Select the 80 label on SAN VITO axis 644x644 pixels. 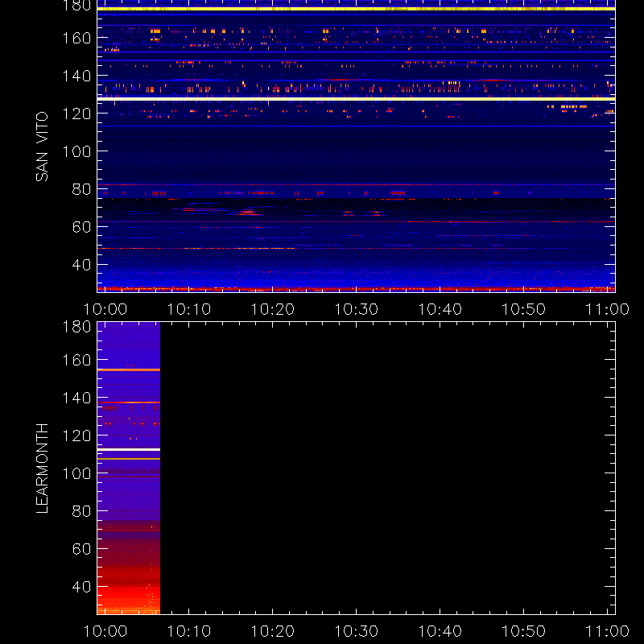coord(81,189)
